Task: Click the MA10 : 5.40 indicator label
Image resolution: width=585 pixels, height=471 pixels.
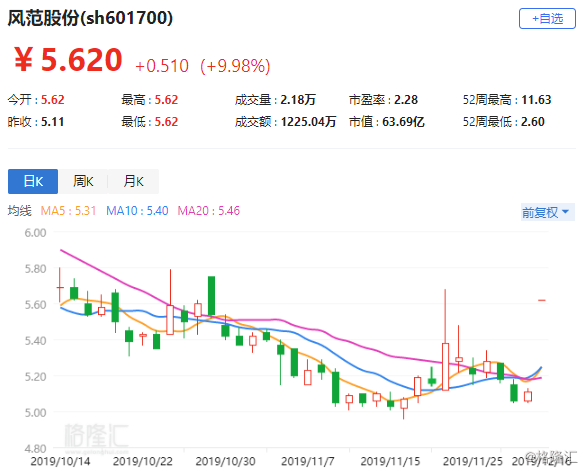Action: (x=137, y=211)
